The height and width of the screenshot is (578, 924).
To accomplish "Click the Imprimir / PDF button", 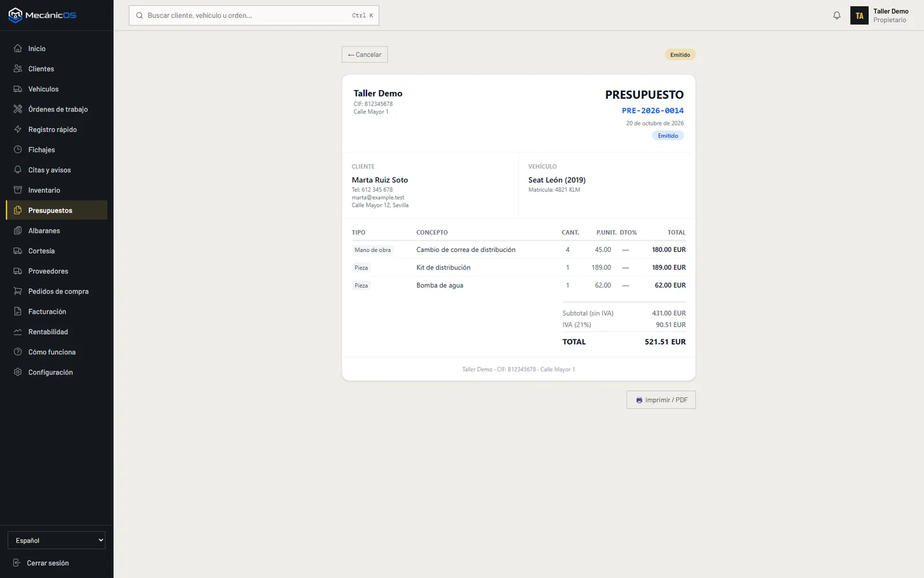I will point(661,400).
